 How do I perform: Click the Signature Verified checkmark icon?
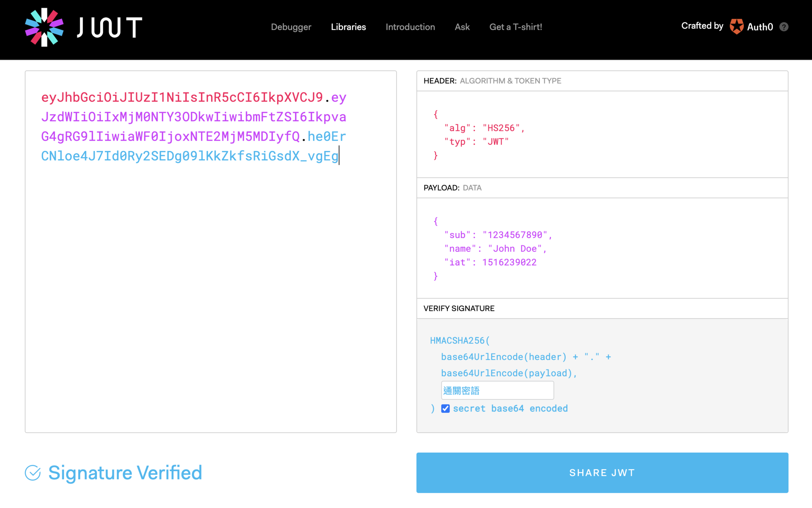point(33,473)
